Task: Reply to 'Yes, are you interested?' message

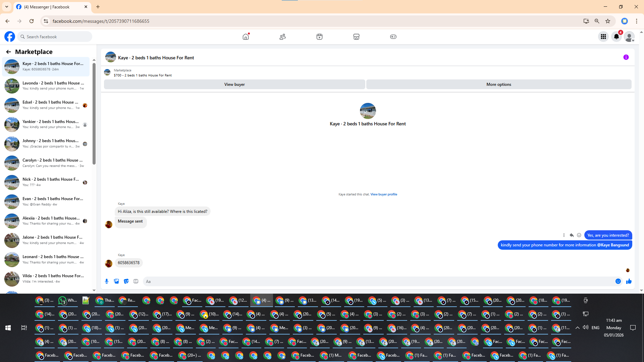Action: (x=572, y=235)
